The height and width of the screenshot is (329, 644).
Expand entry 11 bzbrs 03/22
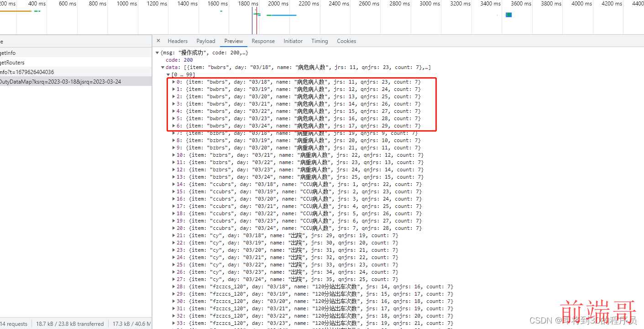[173, 162]
